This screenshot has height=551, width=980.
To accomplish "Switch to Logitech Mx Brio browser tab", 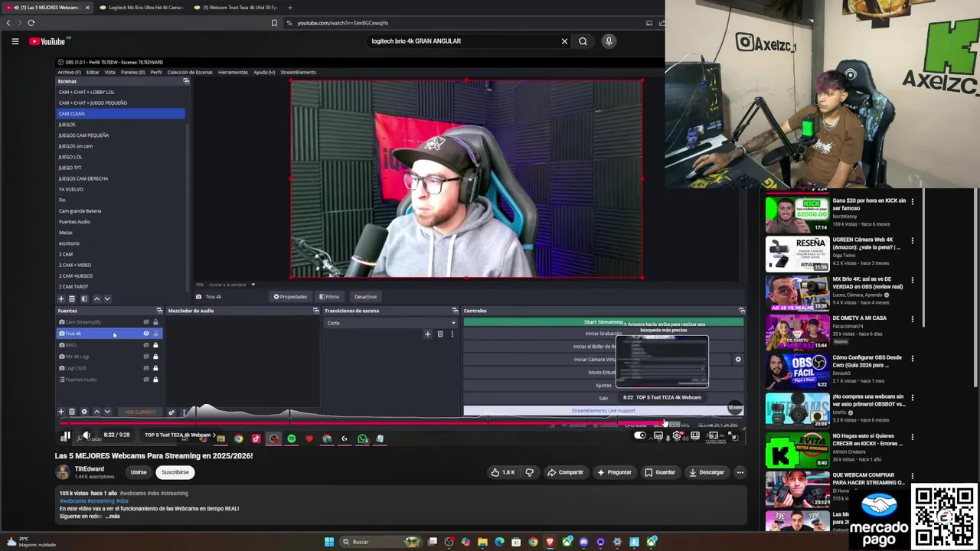I will [142, 8].
